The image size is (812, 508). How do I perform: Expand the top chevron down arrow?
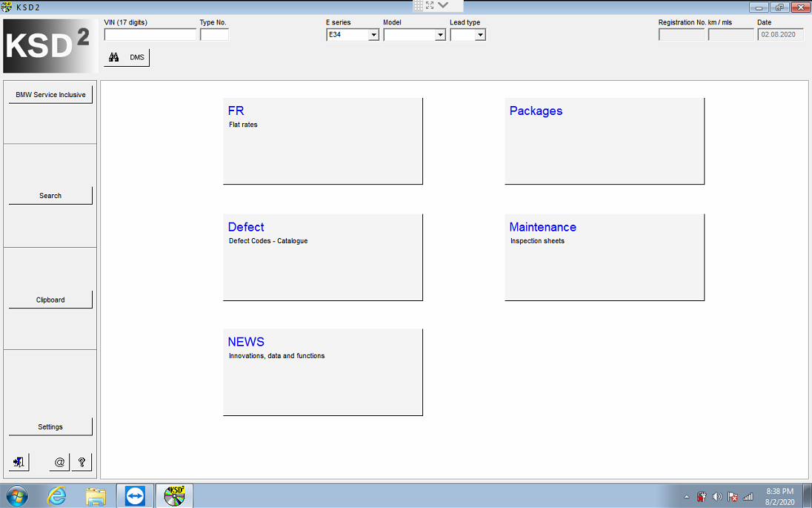[443, 5]
